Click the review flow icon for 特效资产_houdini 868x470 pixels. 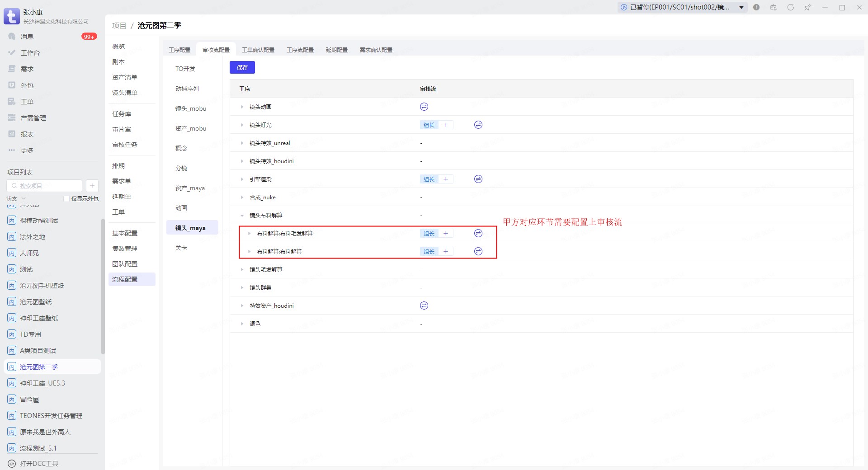click(x=424, y=305)
